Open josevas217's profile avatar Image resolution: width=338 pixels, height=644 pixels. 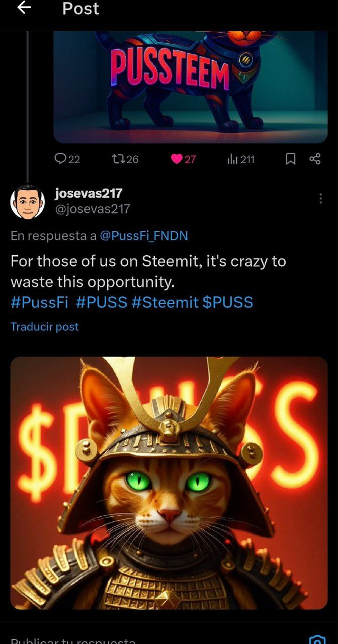coord(27,202)
